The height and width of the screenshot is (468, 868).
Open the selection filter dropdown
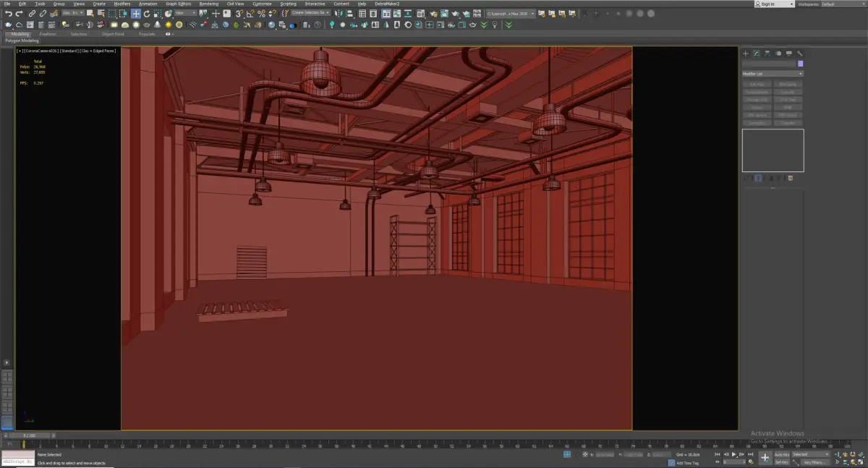click(x=73, y=13)
